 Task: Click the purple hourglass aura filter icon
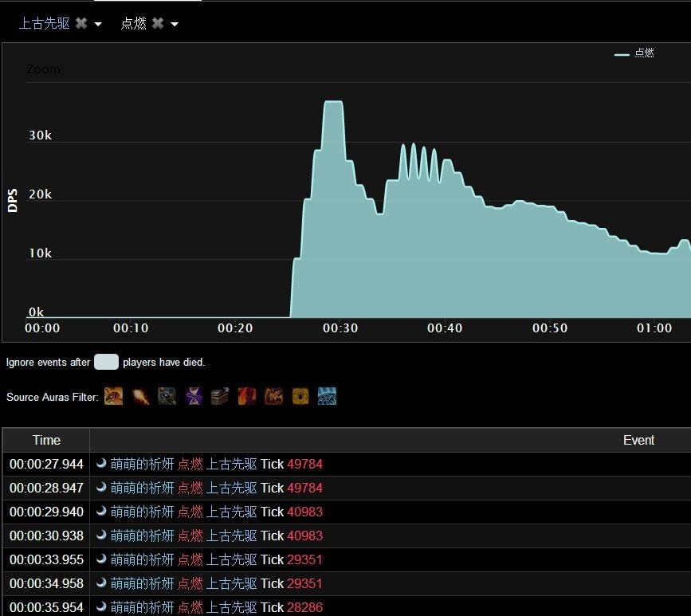[x=194, y=396]
